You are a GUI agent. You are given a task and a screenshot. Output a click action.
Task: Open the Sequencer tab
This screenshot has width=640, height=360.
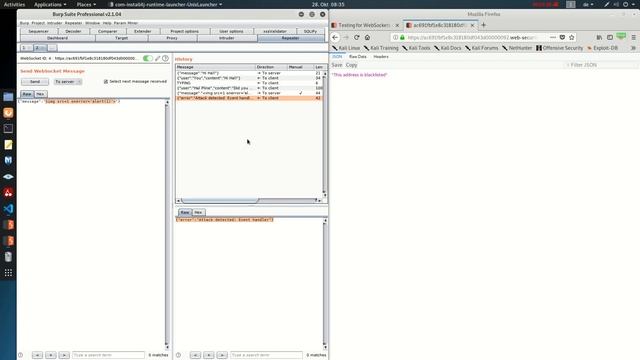tap(38, 31)
